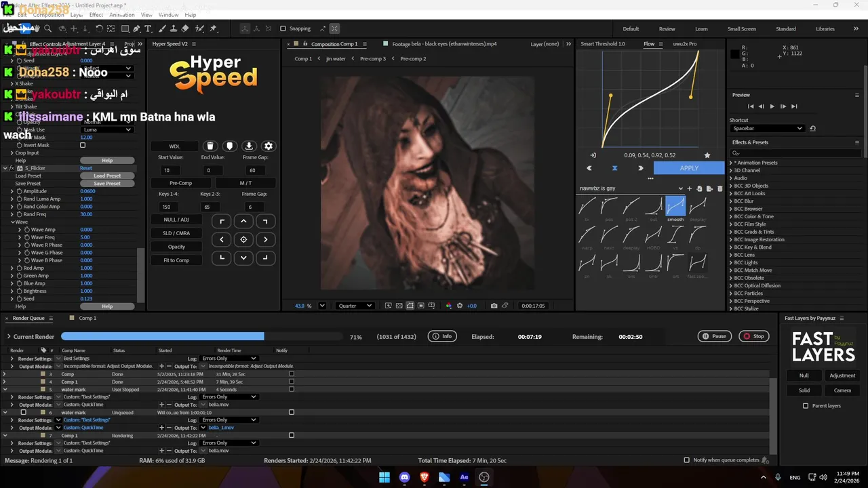This screenshot has height=488, width=868.
Task: Open the Window menu
Action: pos(168,15)
